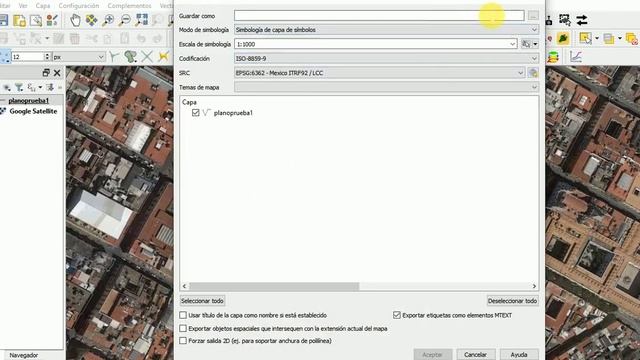
Task: Click the green plugin icon on yellow background
Action: (x=563, y=39)
